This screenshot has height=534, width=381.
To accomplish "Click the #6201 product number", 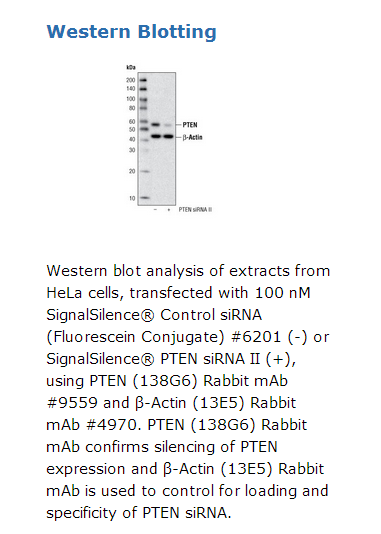I will (x=256, y=337).
